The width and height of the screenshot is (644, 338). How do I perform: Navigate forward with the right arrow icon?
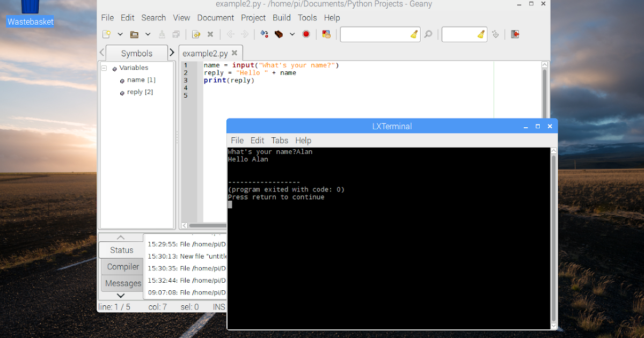tap(245, 34)
